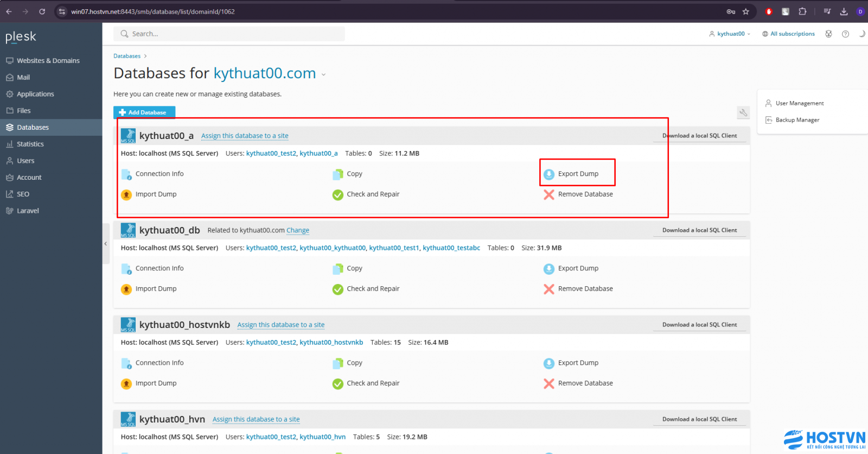Screen dimensions: 868x454
Task: Click the wrench settings icon above the database list
Action: (x=743, y=112)
